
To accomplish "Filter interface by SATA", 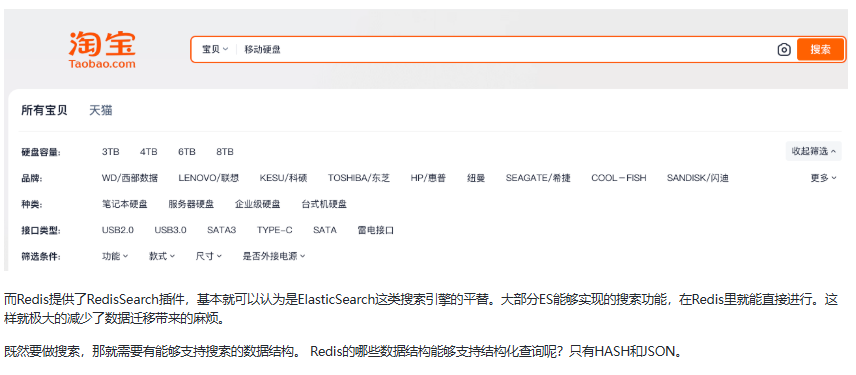I will [325, 230].
